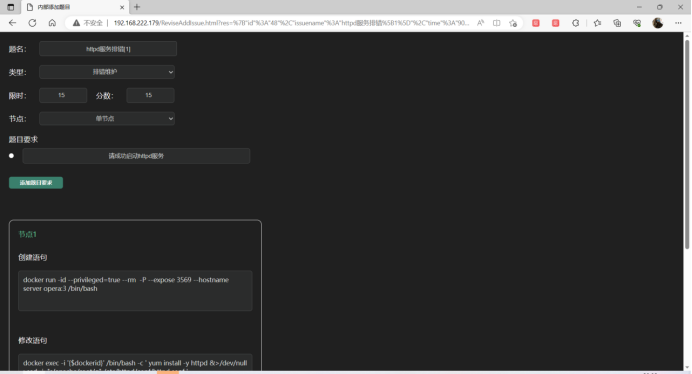Viewport: 692px width, 374px height.
Task: Go back to the previous page
Action: (12, 23)
